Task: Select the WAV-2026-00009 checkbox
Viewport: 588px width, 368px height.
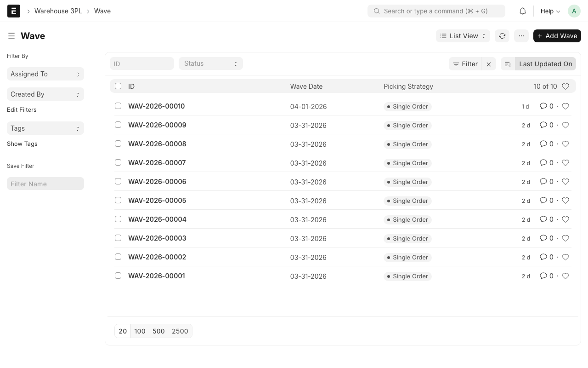Action: [118, 125]
